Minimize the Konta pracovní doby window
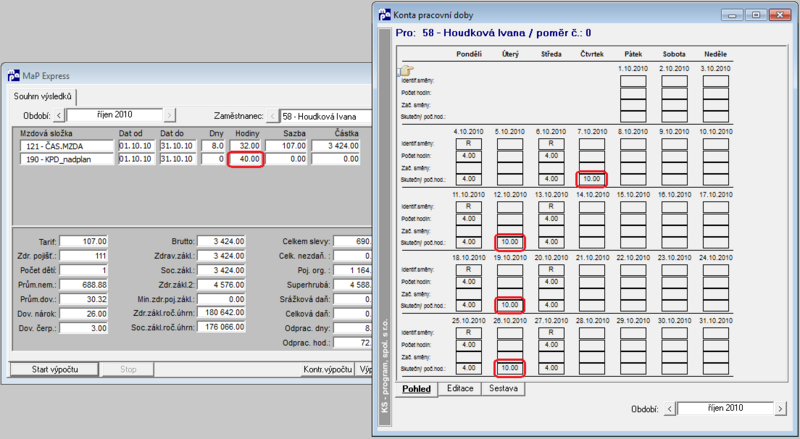The height and width of the screenshot is (439, 800). tap(733, 15)
